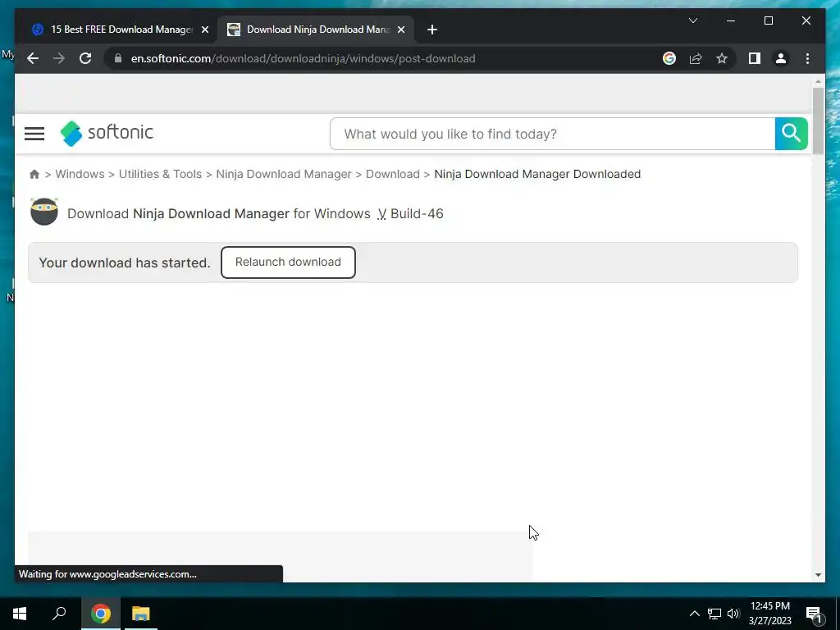
Task: Go to the Download breadcrumb link
Action: 393,174
